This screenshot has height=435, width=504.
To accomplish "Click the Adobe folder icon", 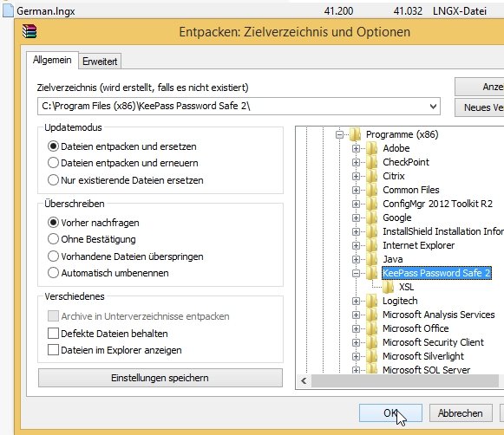I will click(372, 148).
